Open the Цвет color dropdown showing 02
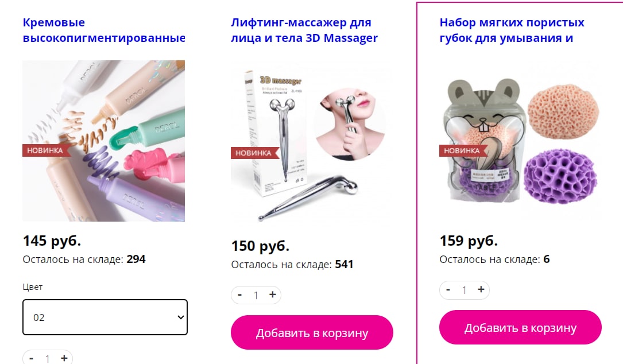Screen dimensions: 623x364 tap(105, 317)
